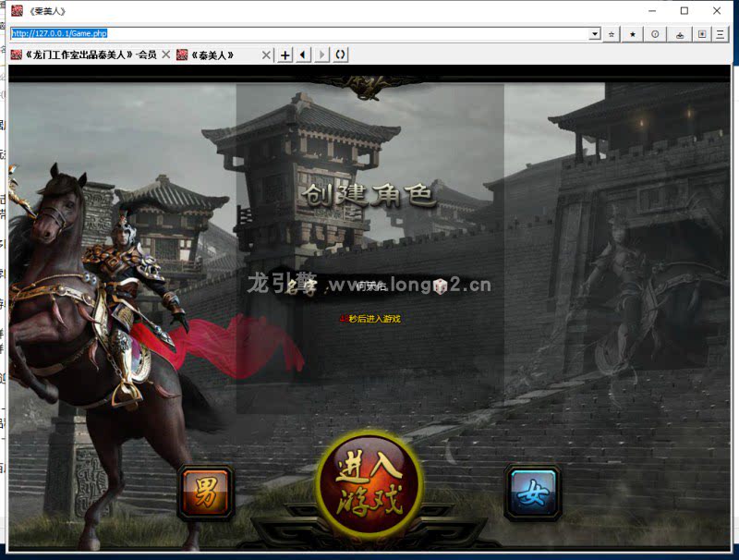
Task: Click the address bar URL field
Action: (x=299, y=33)
